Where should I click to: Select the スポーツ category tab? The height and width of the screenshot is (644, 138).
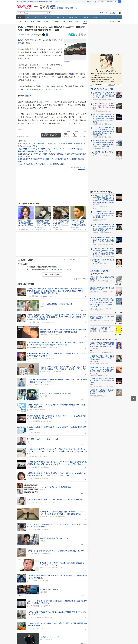pyautogui.click(x=56, y=21)
